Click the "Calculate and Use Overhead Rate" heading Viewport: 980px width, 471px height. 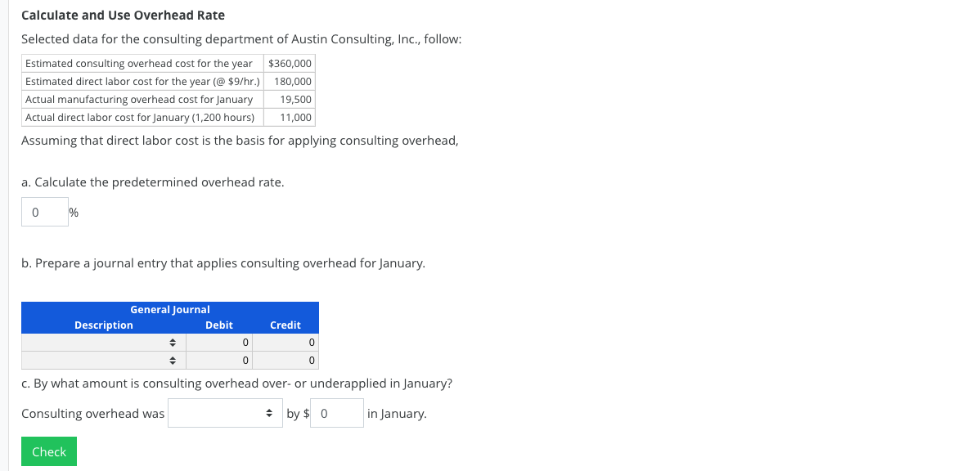[124, 15]
